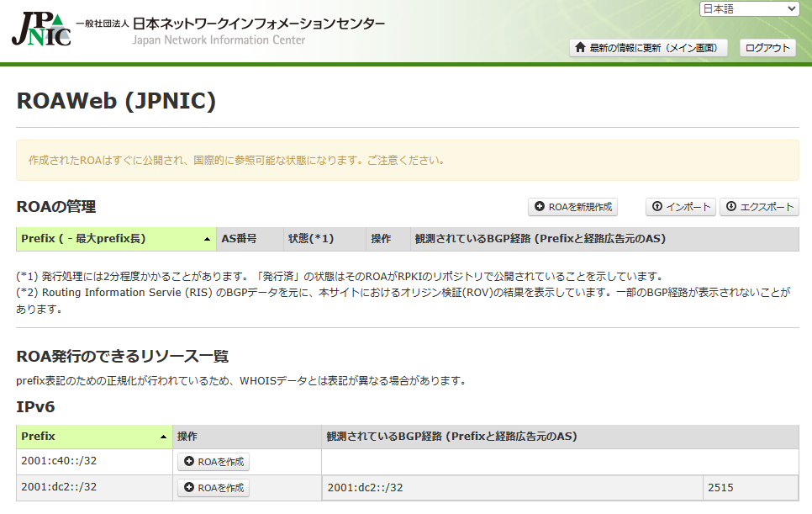The height and width of the screenshot is (514, 812).
Task: Click 観測されているBGP経路 header in IPv6 table
Action: (561, 437)
